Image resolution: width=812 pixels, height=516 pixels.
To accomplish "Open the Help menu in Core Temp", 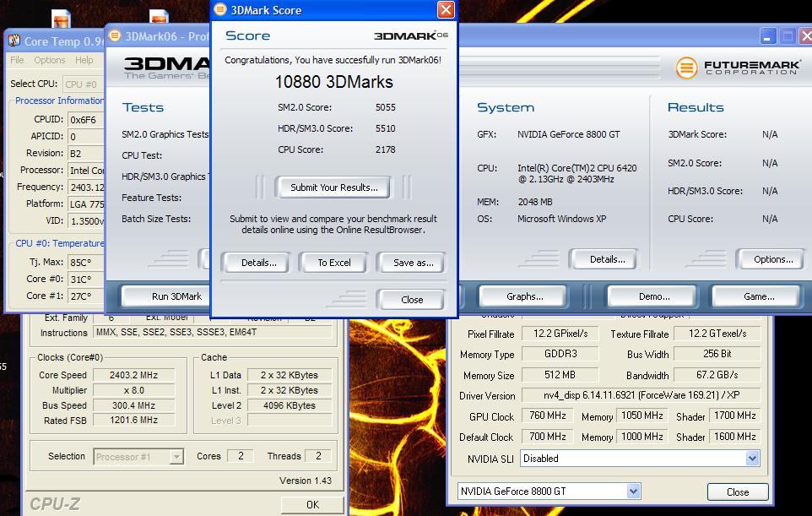I will pos(84,60).
